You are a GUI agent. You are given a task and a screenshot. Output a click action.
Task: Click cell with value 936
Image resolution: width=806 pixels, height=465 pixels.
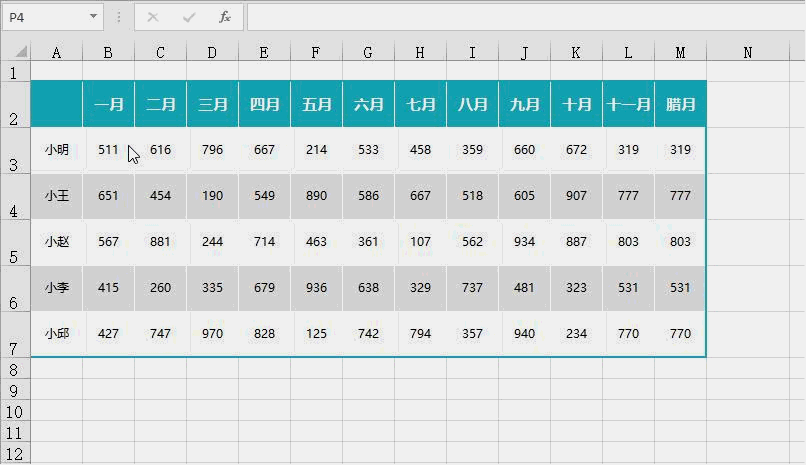click(316, 288)
